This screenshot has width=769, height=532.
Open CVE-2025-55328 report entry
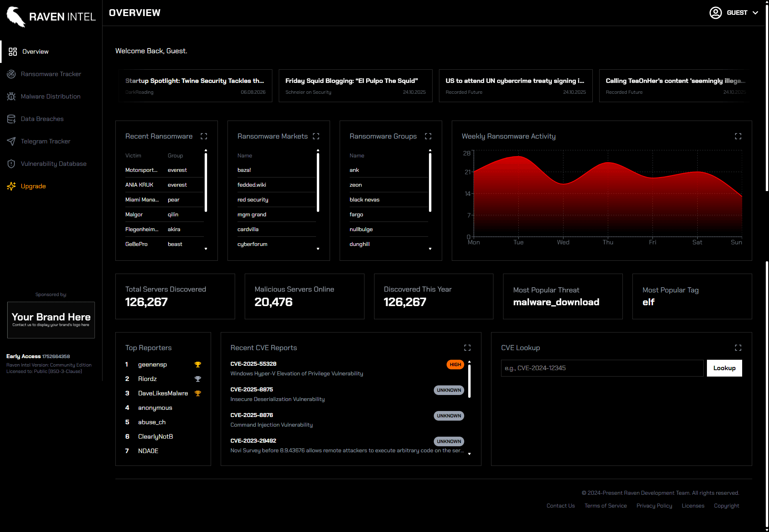[x=254, y=364]
